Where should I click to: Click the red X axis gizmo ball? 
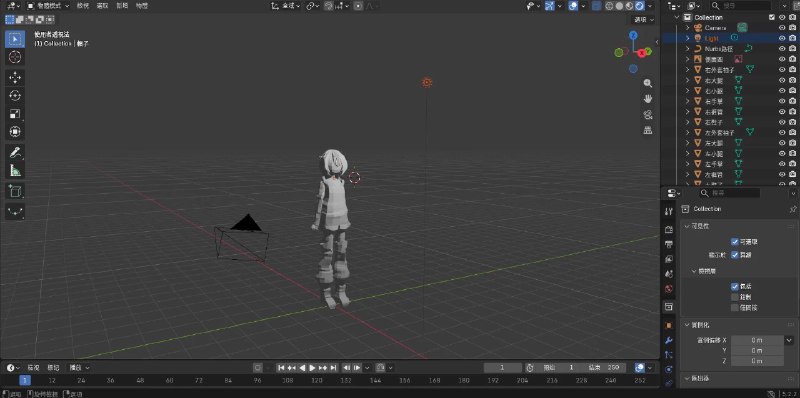pyautogui.click(x=641, y=53)
